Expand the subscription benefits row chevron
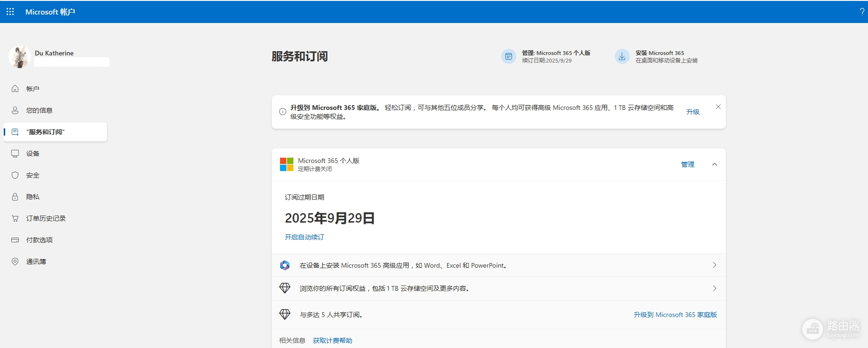This screenshot has width=868, height=348. [x=715, y=288]
